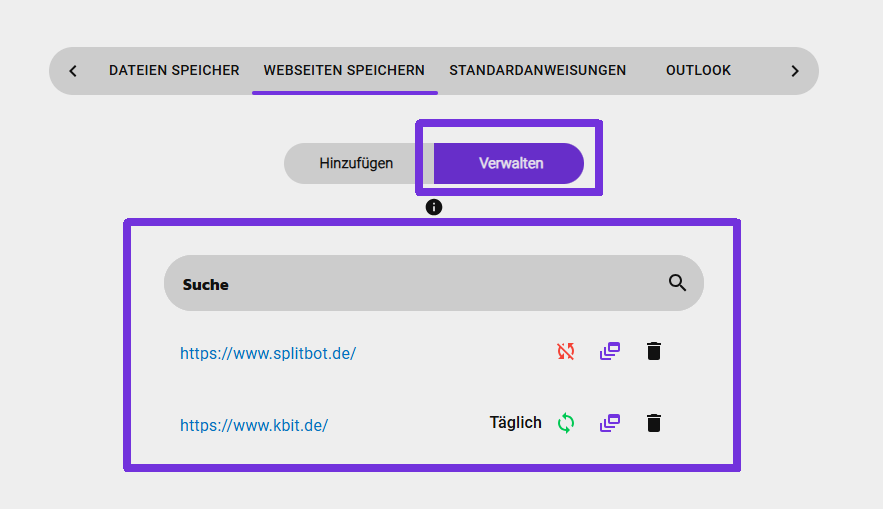Click the purple pages icon for splitbot.de
The width and height of the screenshot is (883, 509).
610,351
